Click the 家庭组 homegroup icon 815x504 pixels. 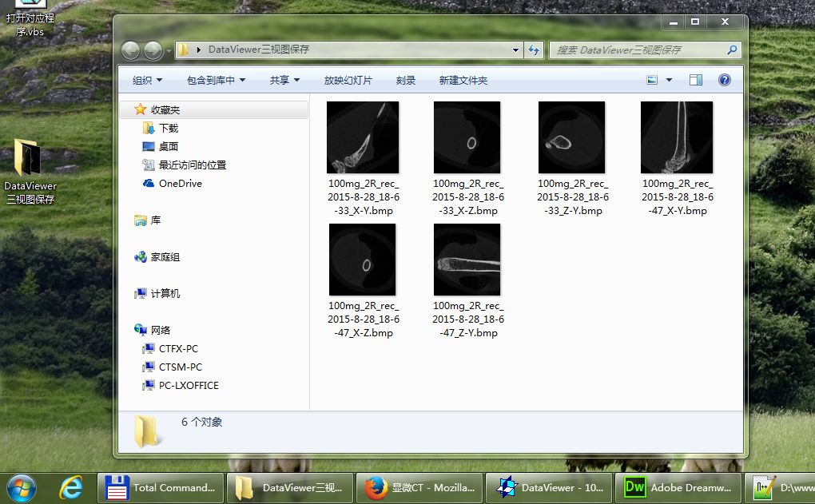coord(141,256)
